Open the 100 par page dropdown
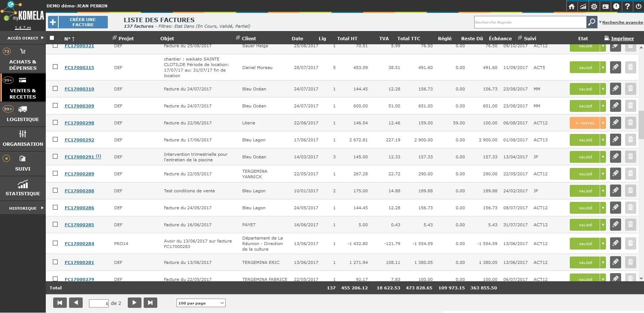Image resolution: width=644 pixels, height=313 pixels. [x=201, y=303]
